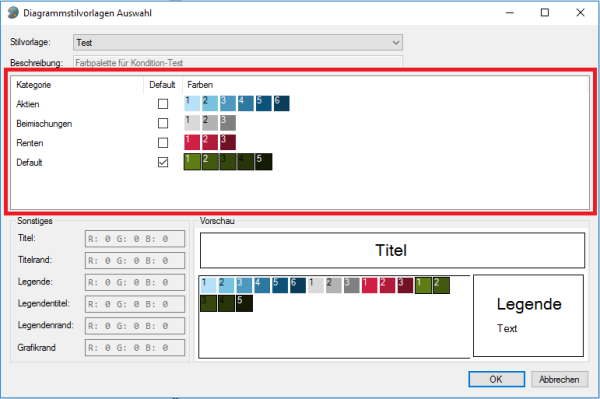The width and height of the screenshot is (600, 399).
Task: Open the Stilvorlage dropdown showing Test
Action: point(238,42)
